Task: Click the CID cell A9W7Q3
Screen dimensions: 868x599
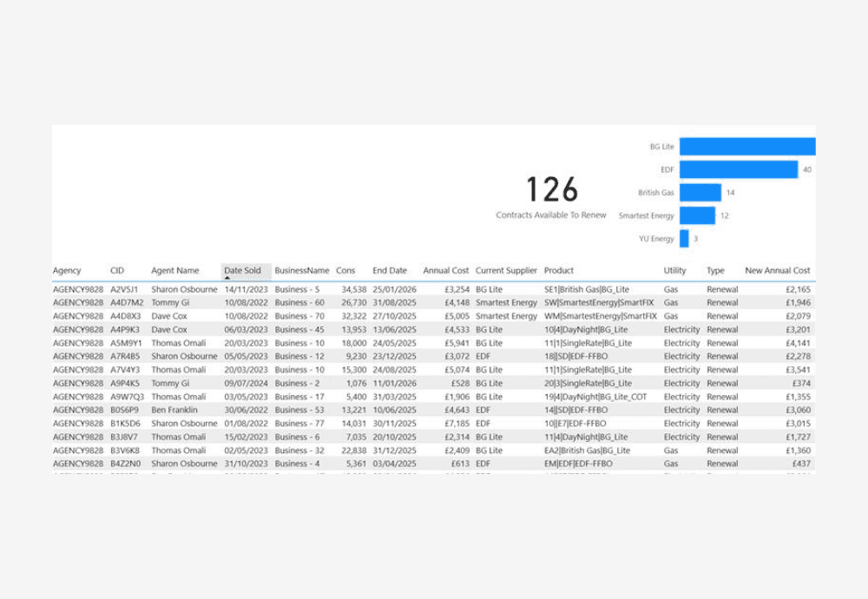Action: pyautogui.click(x=127, y=397)
